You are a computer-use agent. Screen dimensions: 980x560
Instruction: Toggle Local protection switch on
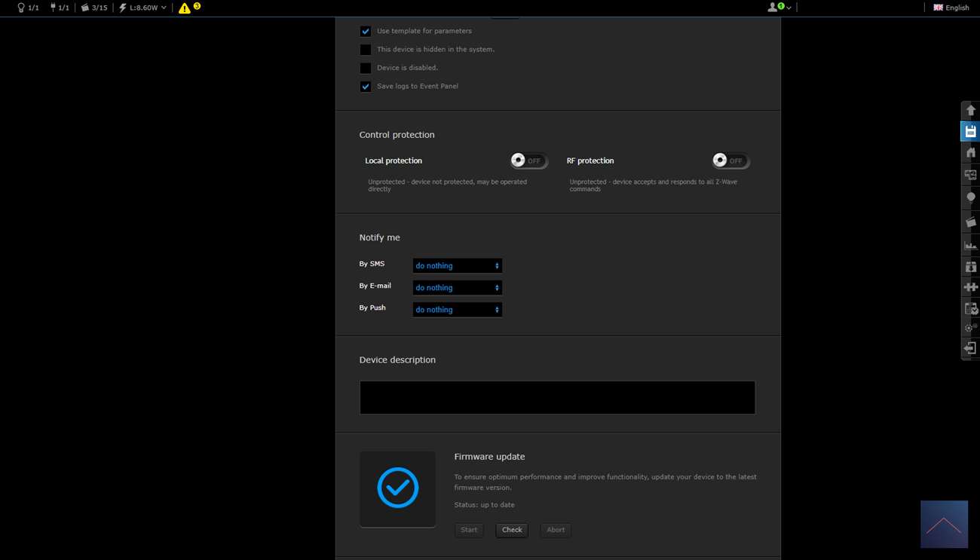[528, 161]
